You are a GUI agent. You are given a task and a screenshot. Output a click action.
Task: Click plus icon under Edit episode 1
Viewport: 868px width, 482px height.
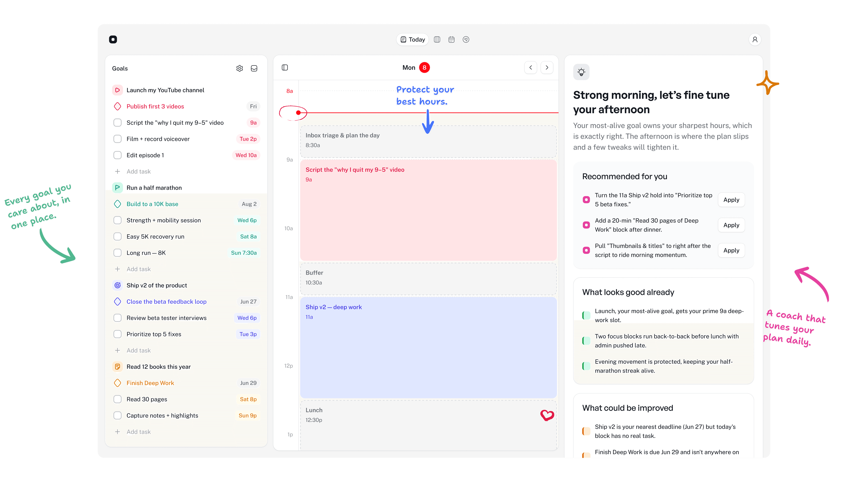(117, 172)
